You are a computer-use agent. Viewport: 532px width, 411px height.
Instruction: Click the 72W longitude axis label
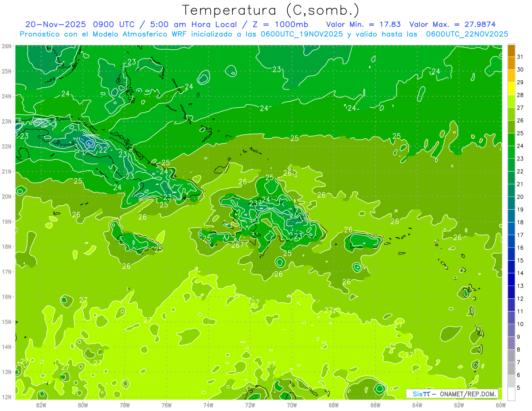pos(250,404)
